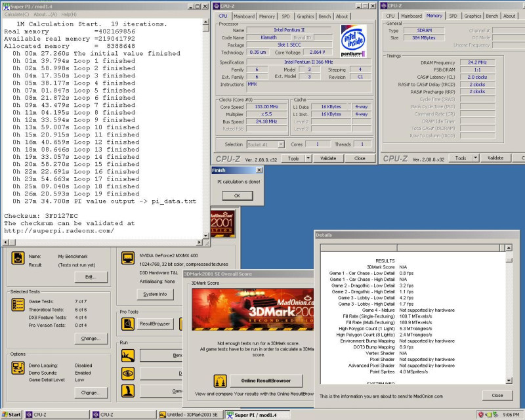Click the Core Speed 133.00 MHz value field
525x420 pixels.
coord(266,107)
